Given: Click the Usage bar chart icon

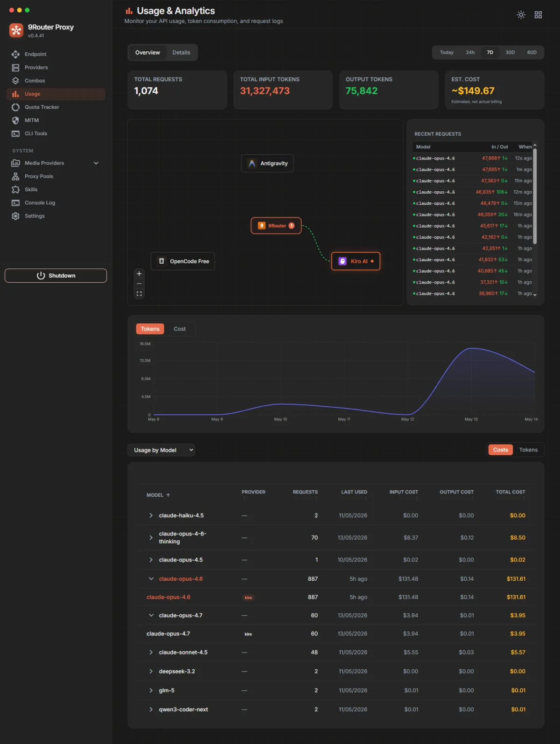Looking at the screenshot, I should 15,94.
